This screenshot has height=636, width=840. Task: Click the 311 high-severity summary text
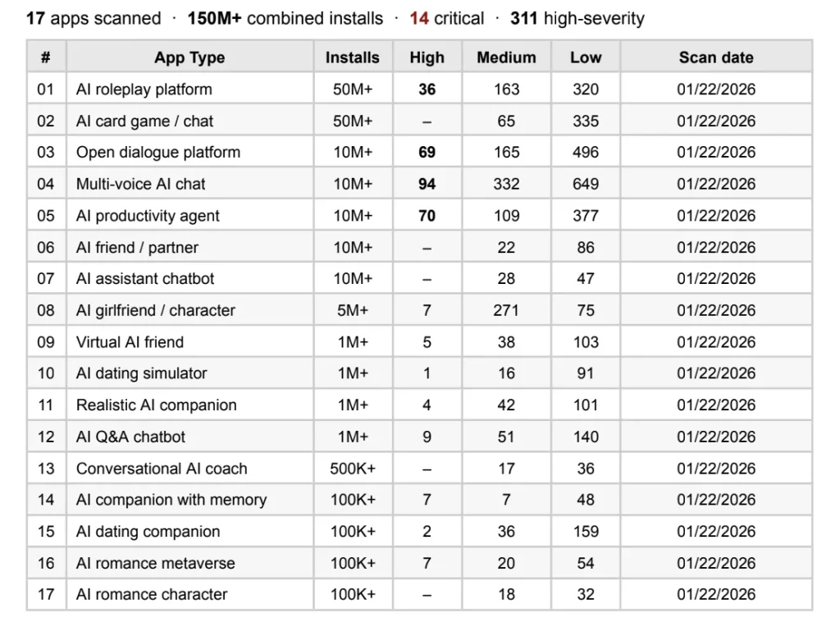point(577,18)
